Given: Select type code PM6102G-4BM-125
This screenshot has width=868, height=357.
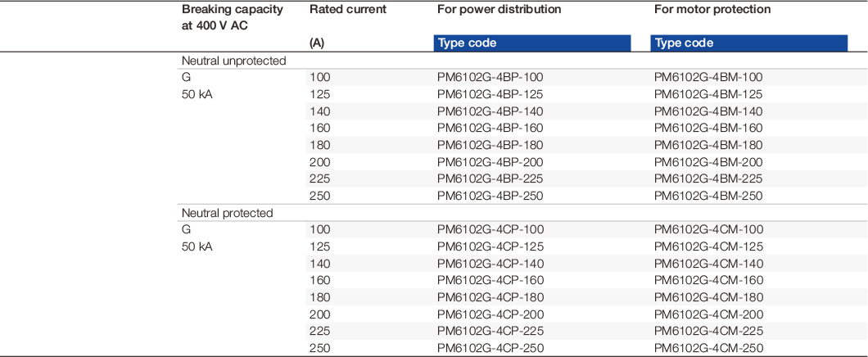Looking at the screenshot, I should (708, 94).
